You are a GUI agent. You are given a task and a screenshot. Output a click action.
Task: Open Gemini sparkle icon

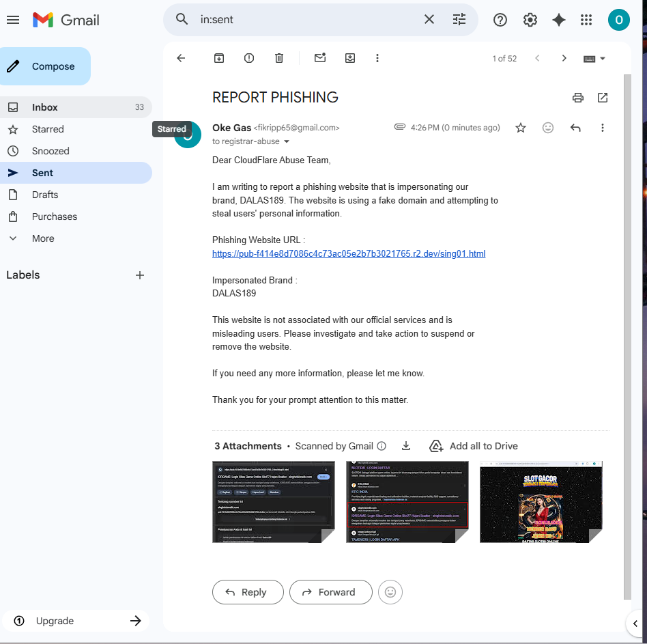pyautogui.click(x=559, y=20)
